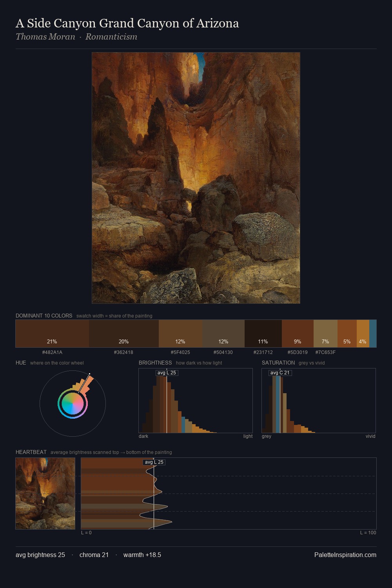Image resolution: width=392 pixels, height=588 pixels.
Task: Click the hex code '#504130'
Action: pyautogui.click(x=223, y=352)
